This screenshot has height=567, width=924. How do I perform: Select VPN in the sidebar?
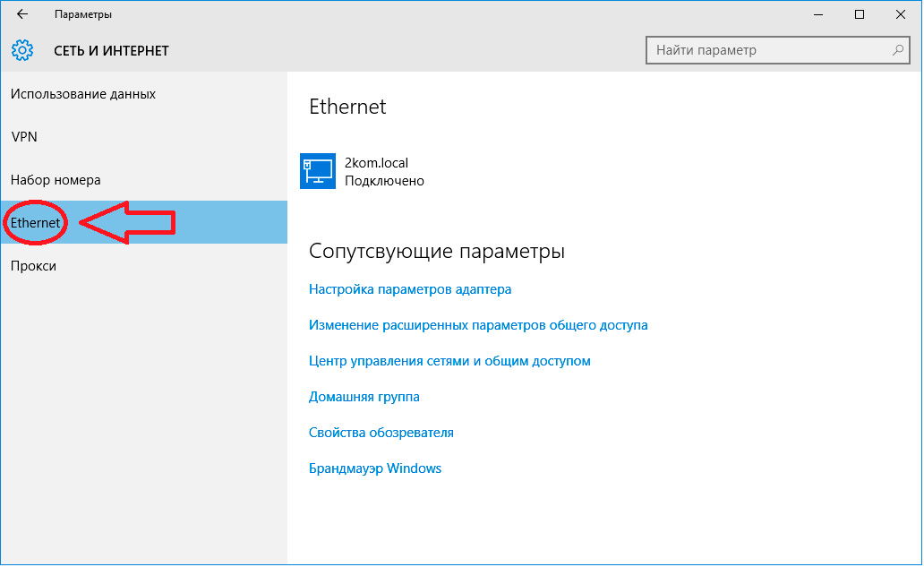pos(144,137)
